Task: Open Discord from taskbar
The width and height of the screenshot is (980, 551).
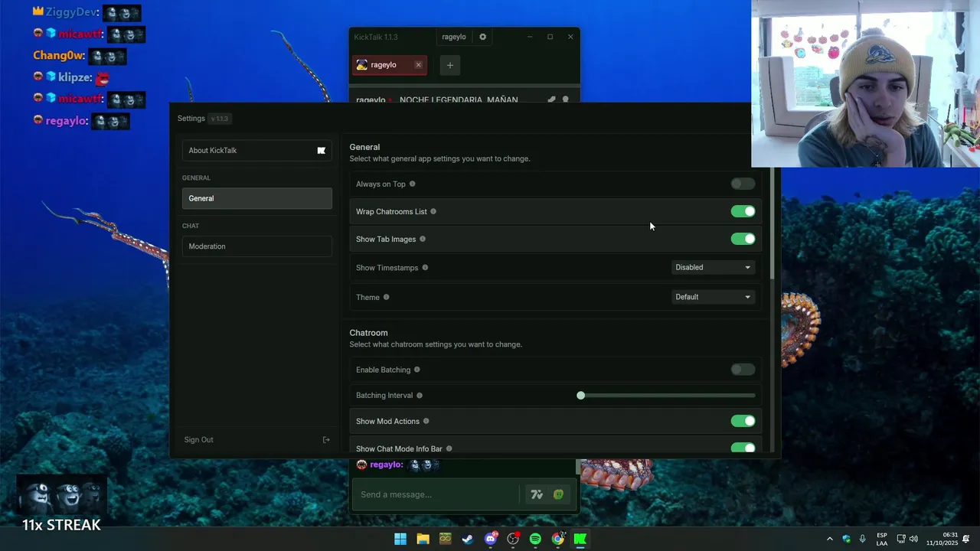Action: (491, 539)
